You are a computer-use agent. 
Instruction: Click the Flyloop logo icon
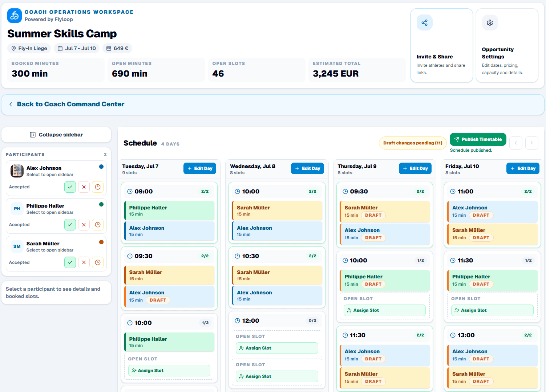point(15,16)
